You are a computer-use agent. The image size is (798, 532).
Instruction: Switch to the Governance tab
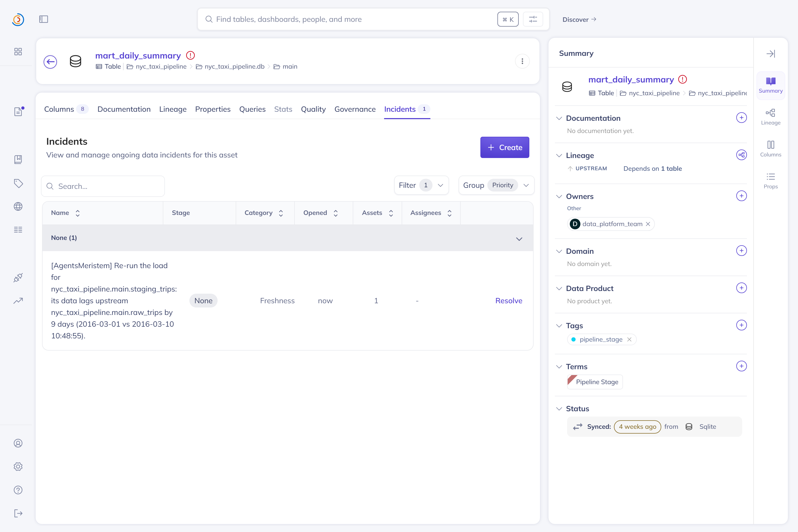click(x=355, y=109)
